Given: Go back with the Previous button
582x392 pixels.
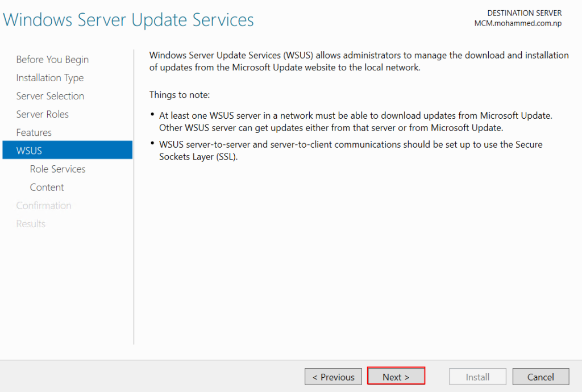Looking at the screenshot, I should (x=333, y=377).
